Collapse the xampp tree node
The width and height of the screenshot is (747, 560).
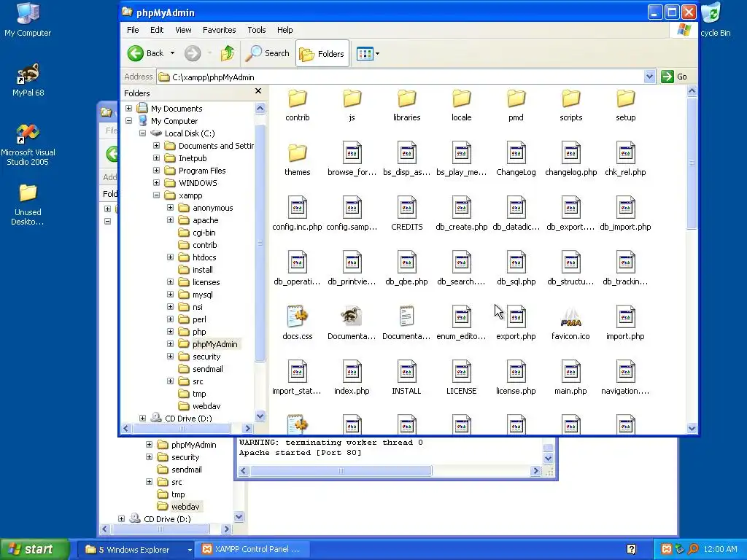click(156, 195)
